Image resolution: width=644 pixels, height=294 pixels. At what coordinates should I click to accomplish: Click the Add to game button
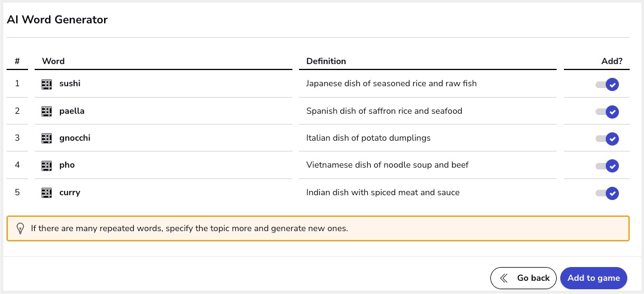click(x=593, y=278)
